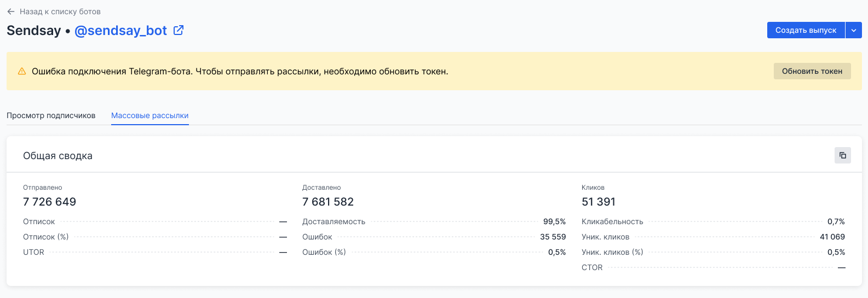This screenshot has width=868, height=298.
Task: Click the Уник. кликов value 41 069
Action: point(832,237)
